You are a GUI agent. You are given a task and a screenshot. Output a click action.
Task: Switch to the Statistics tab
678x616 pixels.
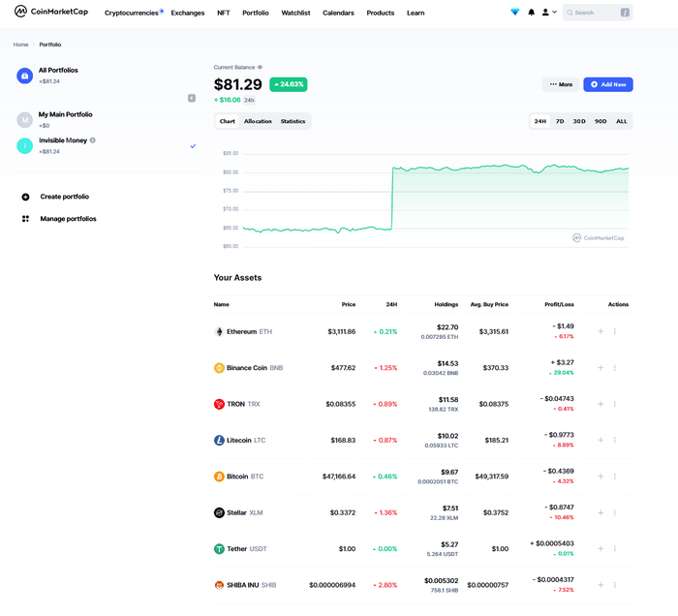pyautogui.click(x=293, y=121)
